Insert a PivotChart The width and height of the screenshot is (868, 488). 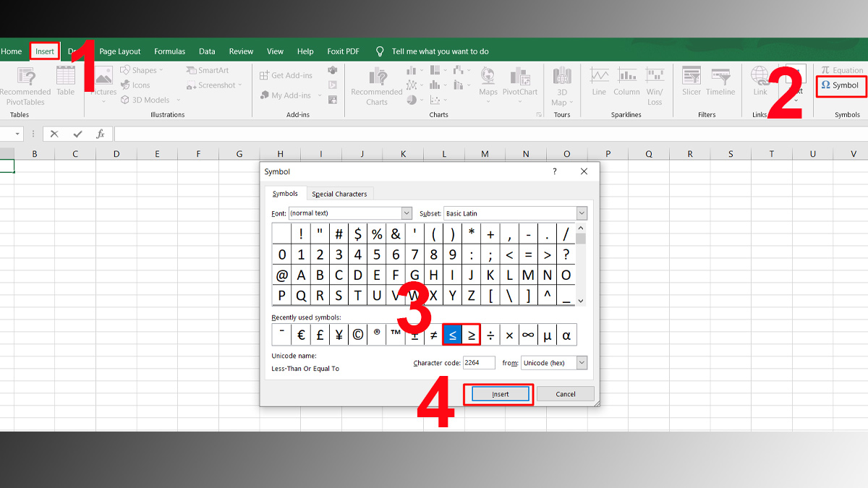coord(521,83)
